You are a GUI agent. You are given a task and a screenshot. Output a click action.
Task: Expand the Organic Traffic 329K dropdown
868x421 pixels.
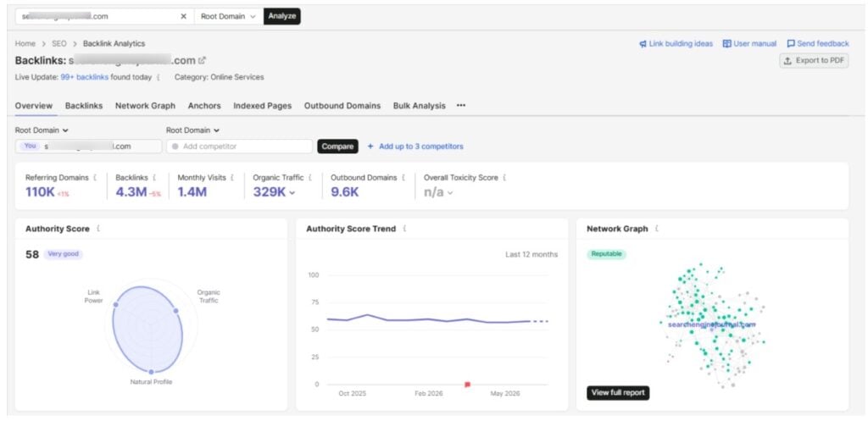click(x=292, y=192)
